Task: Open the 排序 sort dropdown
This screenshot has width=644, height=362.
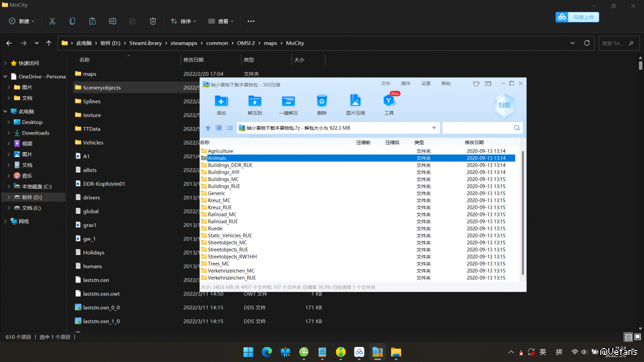Action: (x=183, y=21)
